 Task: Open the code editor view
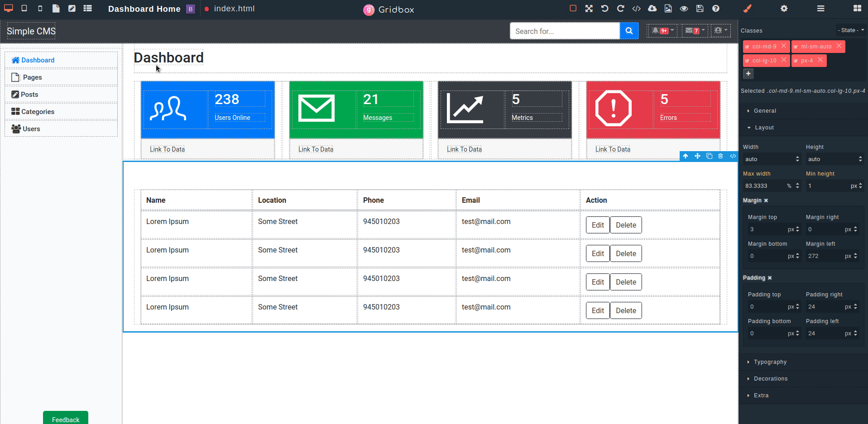(x=637, y=8)
